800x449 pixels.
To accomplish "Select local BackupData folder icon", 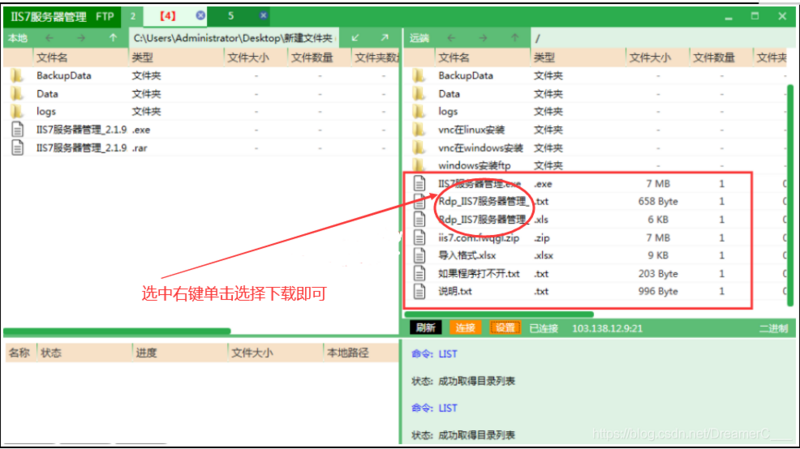I will (17, 76).
